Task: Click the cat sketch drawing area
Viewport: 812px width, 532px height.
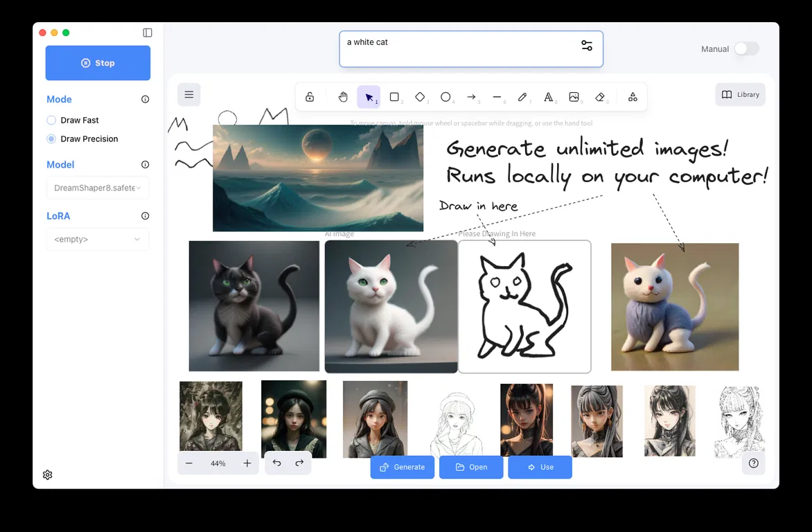Action: click(524, 307)
